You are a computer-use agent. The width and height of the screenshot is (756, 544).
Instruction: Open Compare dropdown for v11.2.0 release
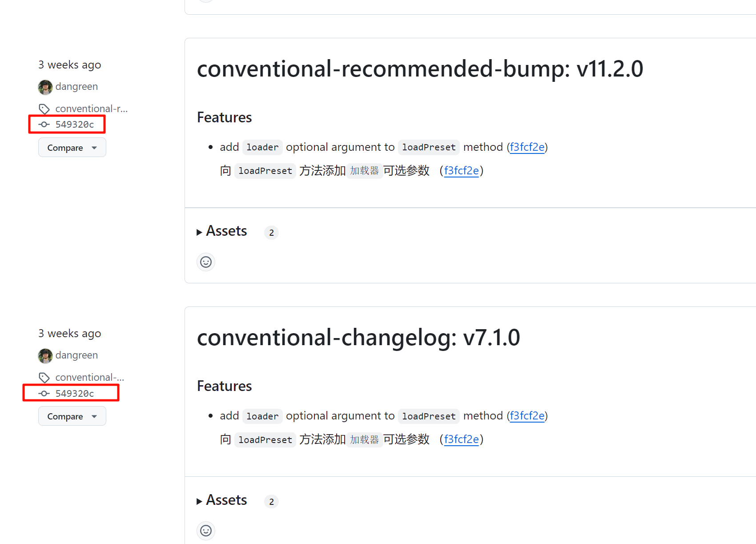(x=72, y=148)
